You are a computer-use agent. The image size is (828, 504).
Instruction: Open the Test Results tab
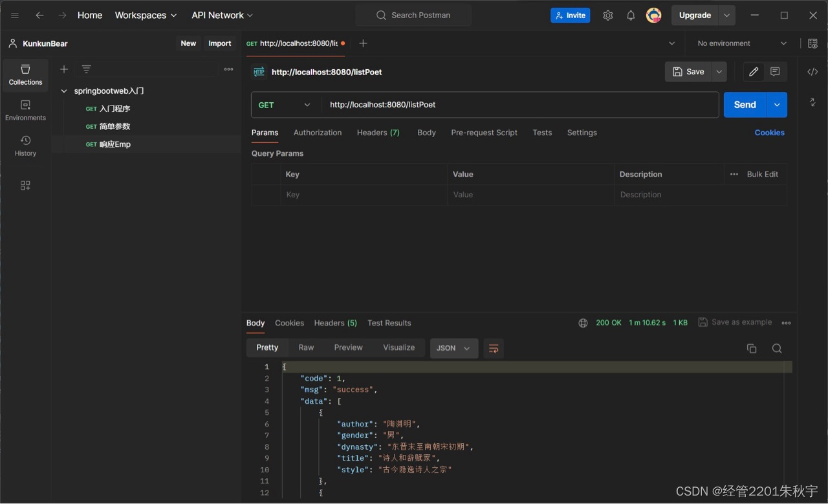click(389, 323)
